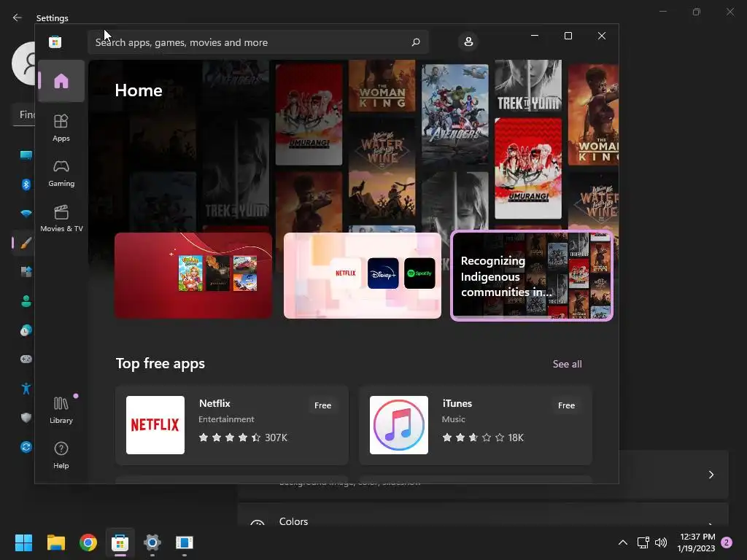Viewport: 747px width, 560px height.
Task: Focus the Store search box
Action: pos(258,42)
